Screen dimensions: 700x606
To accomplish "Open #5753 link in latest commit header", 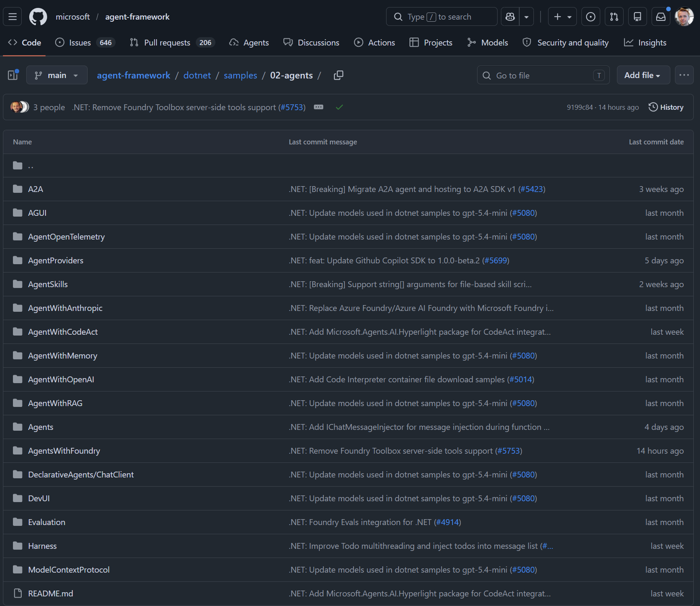I will click(x=292, y=107).
